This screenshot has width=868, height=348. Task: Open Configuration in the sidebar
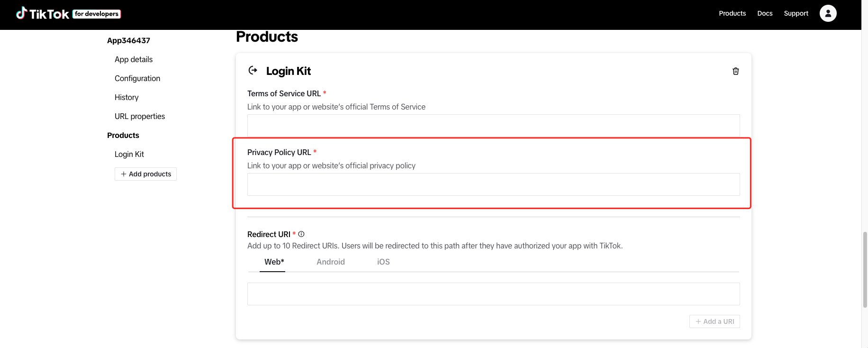tap(137, 78)
